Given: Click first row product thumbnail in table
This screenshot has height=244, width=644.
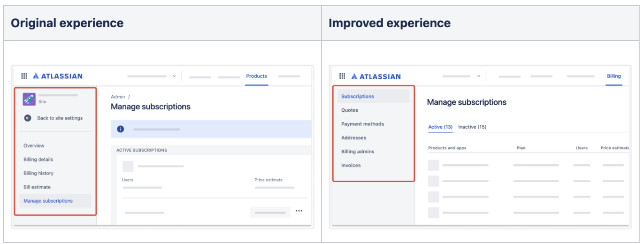Looking at the screenshot, I should click(x=434, y=165).
